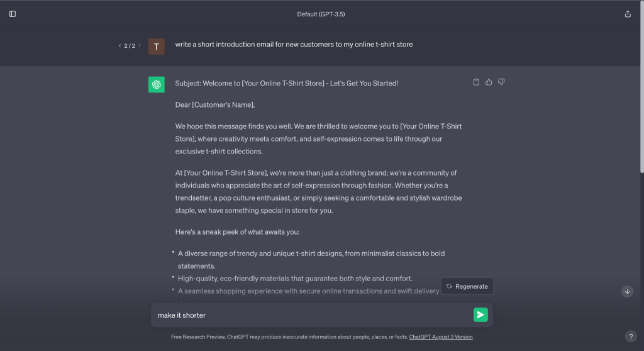The width and height of the screenshot is (644, 351).
Task: Click the green send message button
Action: point(480,315)
